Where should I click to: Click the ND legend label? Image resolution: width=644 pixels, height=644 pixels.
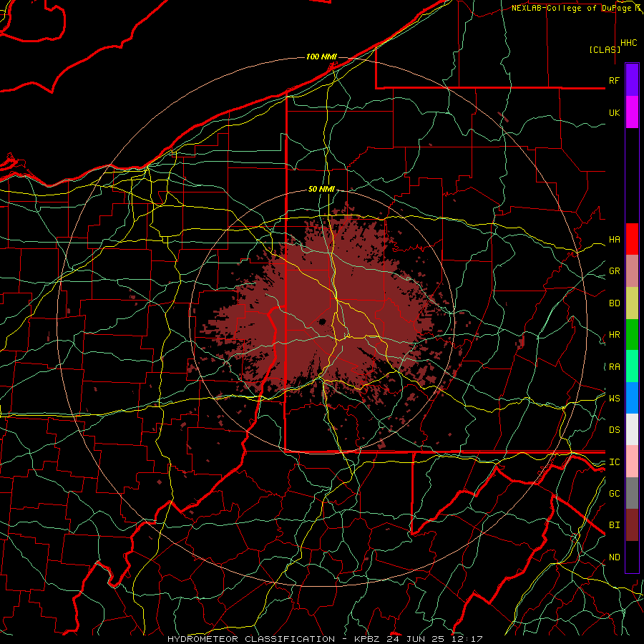[614, 557]
